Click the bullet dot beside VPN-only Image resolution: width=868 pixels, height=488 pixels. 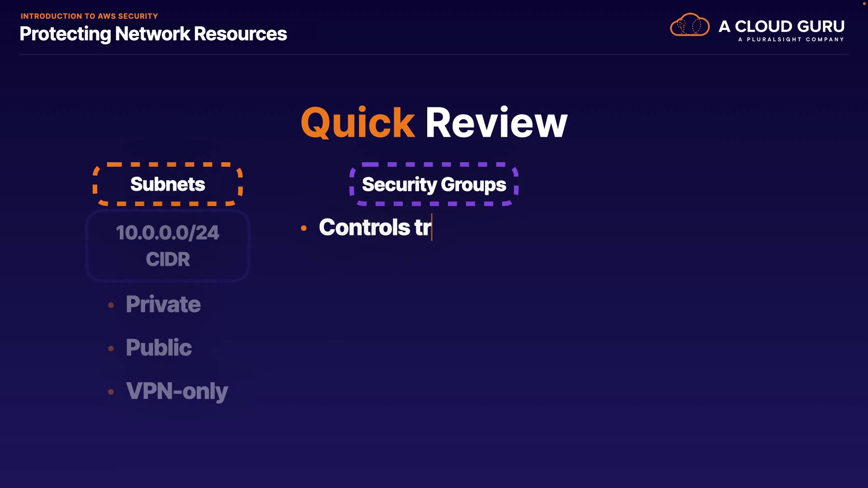111,392
